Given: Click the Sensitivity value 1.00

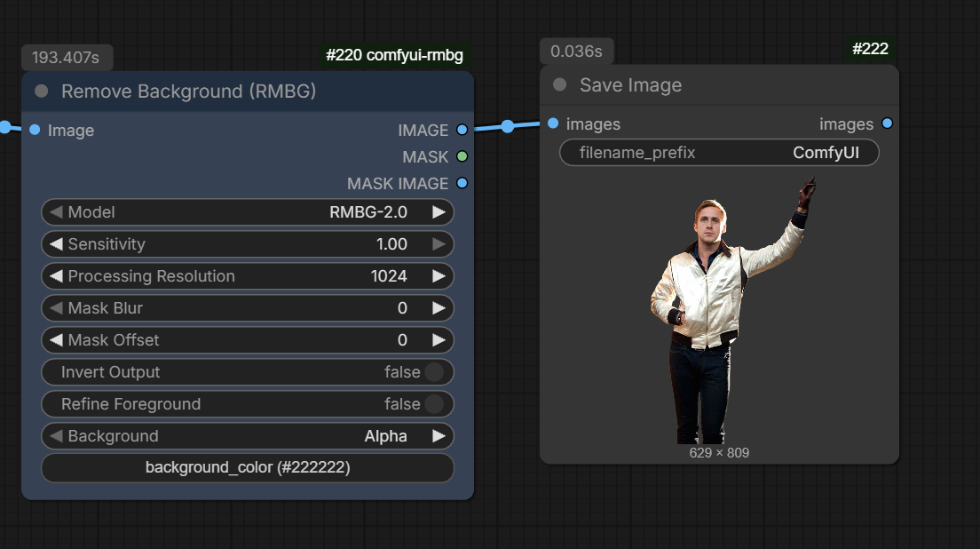Looking at the screenshot, I should click(x=391, y=244).
